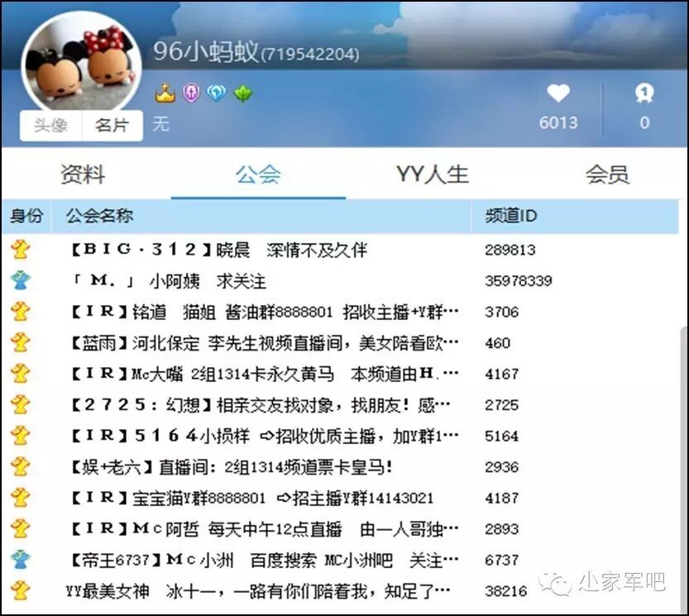Click the blue role icon for channel 6737
This screenshot has height=616, width=689.
20,560
